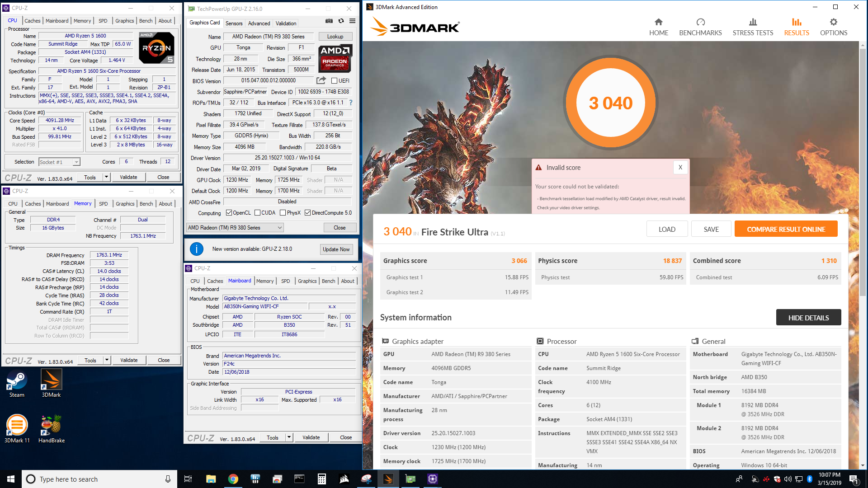Export BIOS using share arrow icon in GPU-Z
The image size is (868, 488).
321,80
